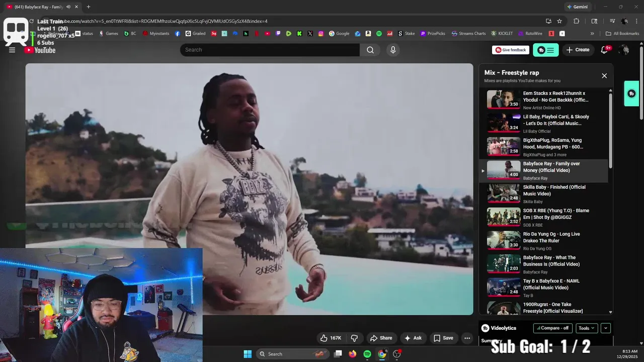
Task: Click the vidIQ teal sidebar tab icon
Action: pyautogui.click(x=632, y=94)
